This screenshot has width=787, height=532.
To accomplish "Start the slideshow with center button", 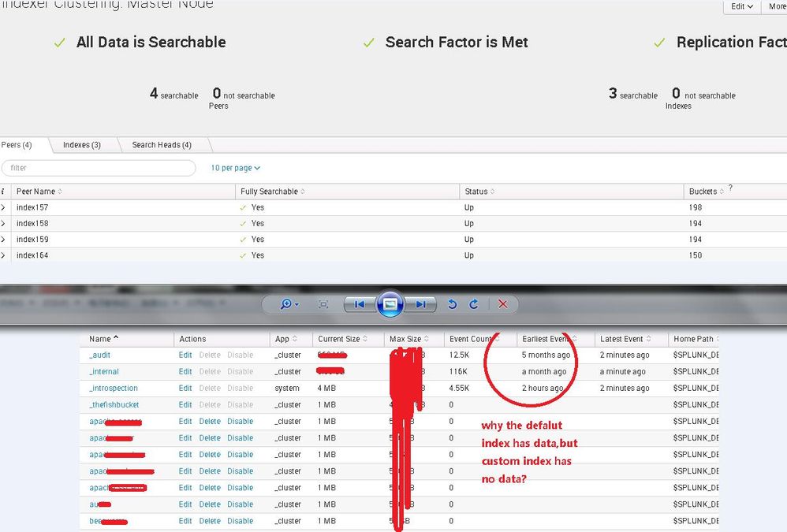I will pos(390,304).
